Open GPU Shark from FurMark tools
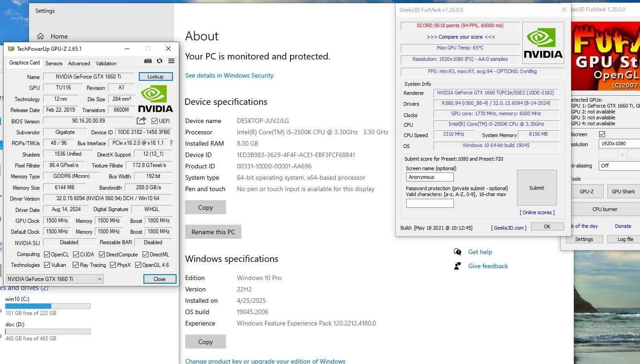This screenshot has height=364, width=640. click(x=623, y=192)
